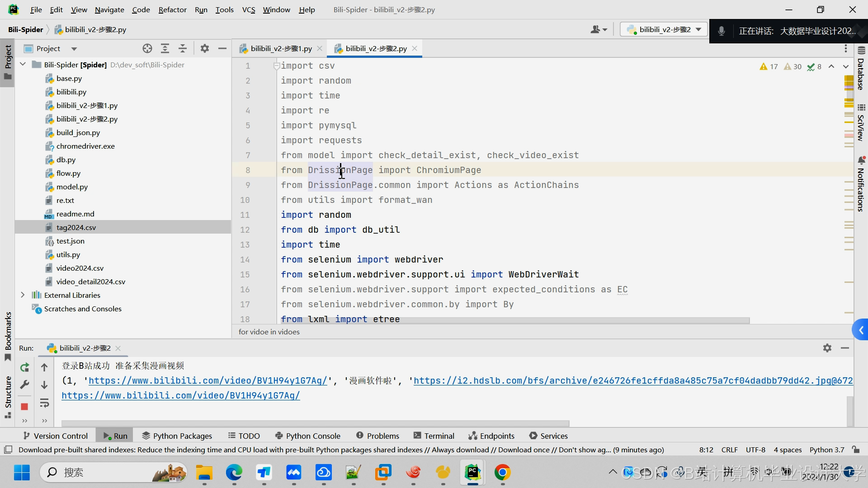Click the locate-in-project target icon
The image size is (868, 488).
click(x=147, y=48)
